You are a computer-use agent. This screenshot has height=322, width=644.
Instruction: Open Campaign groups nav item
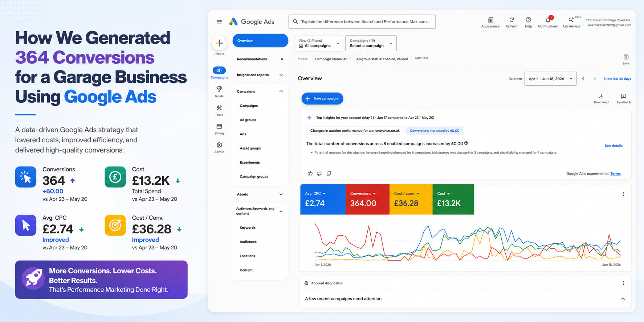pos(254,176)
